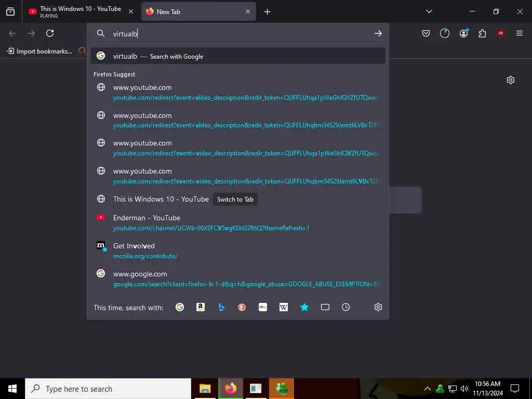Search this time with Amazon
The width and height of the screenshot is (532, 399).
[201, 307]
